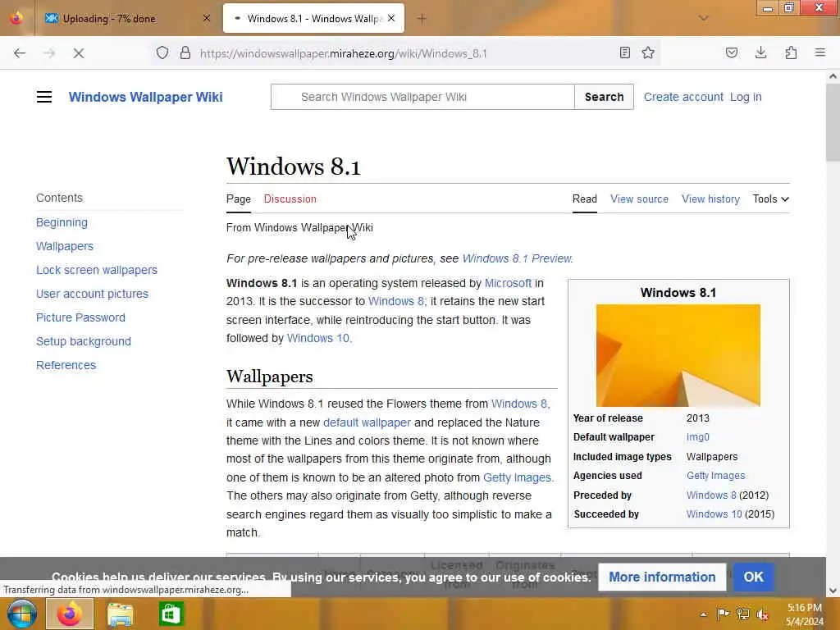Open the img0 default wallpaper link

coord(697,437)
